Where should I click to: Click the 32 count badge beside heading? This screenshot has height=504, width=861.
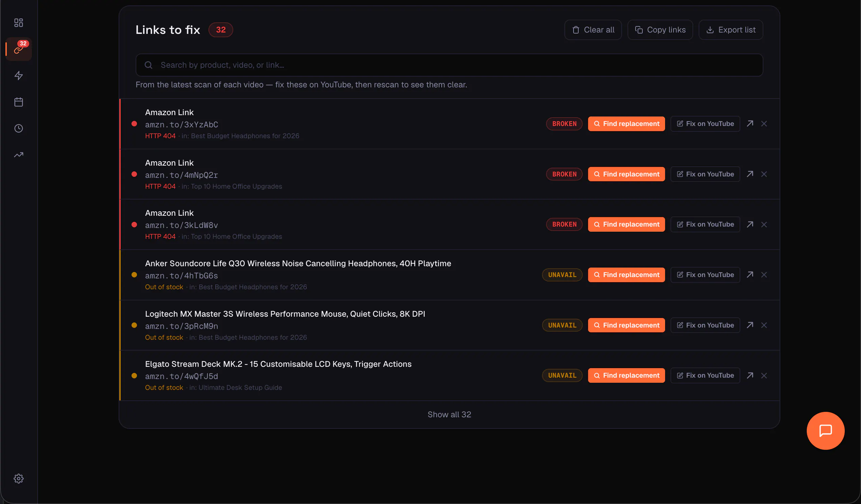[x=221, y=30]
